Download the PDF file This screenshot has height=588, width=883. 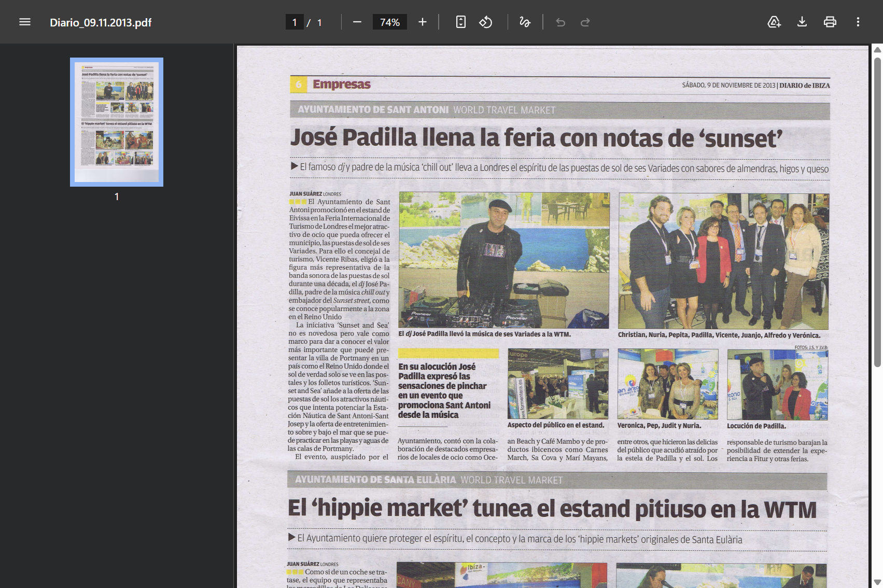[x=802, y=22]
